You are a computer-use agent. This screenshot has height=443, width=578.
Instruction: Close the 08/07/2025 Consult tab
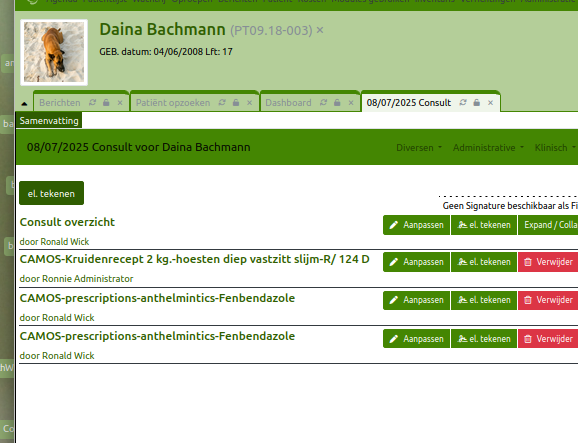(x=490, y=103)
